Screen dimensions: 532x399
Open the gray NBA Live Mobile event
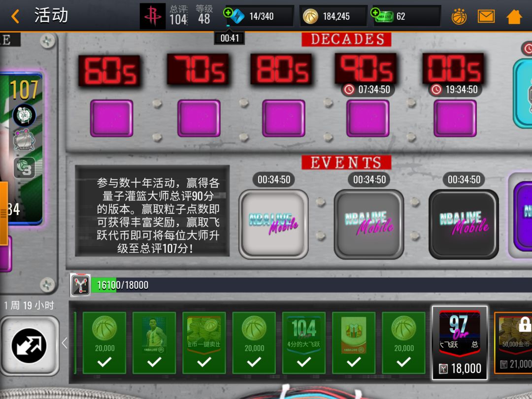point(369,224)
